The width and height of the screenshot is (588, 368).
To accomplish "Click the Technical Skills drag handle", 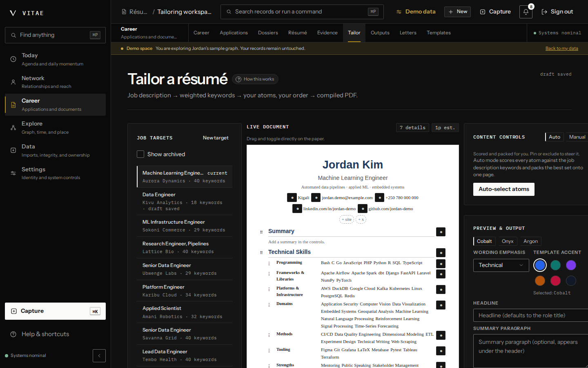I will pos(261,253).
